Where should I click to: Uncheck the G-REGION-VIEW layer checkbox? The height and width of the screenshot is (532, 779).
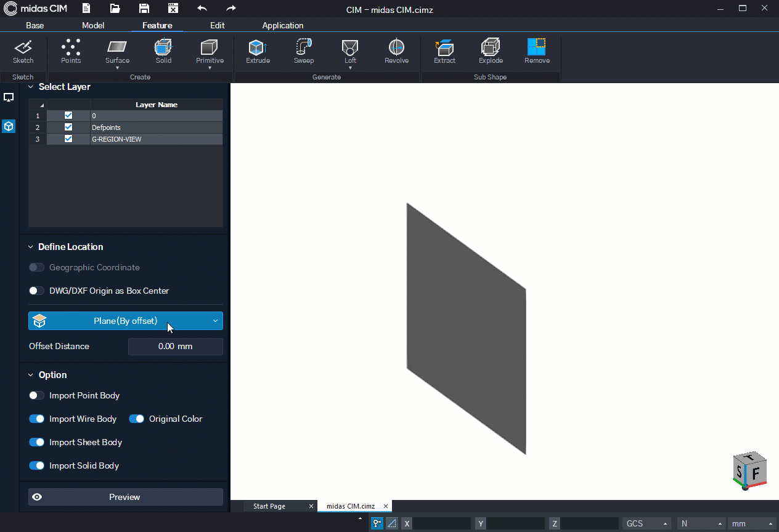point(68,139)
